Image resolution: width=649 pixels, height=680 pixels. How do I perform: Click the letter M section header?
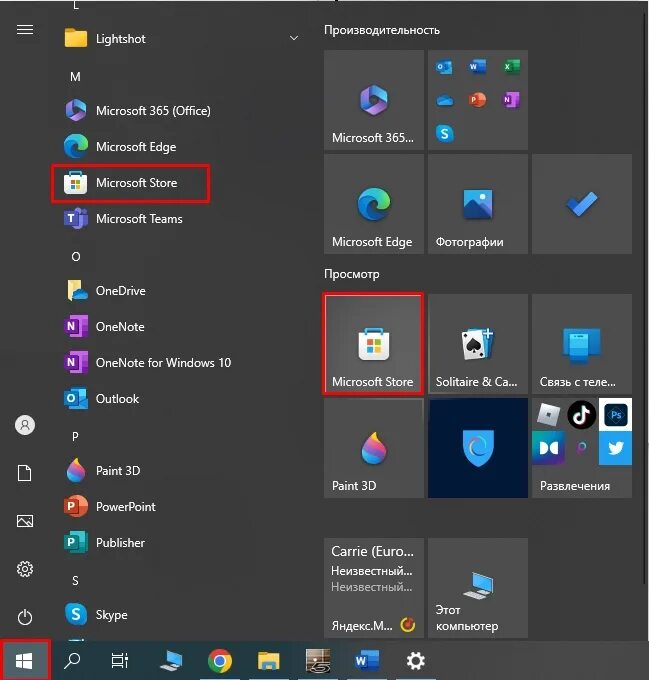tap(75, 77)
